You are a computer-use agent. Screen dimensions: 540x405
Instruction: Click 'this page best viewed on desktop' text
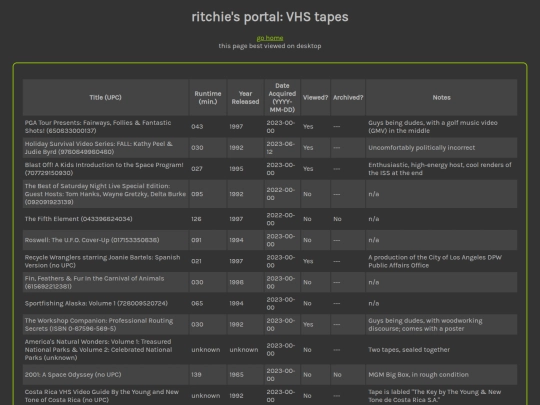[270, 46]
